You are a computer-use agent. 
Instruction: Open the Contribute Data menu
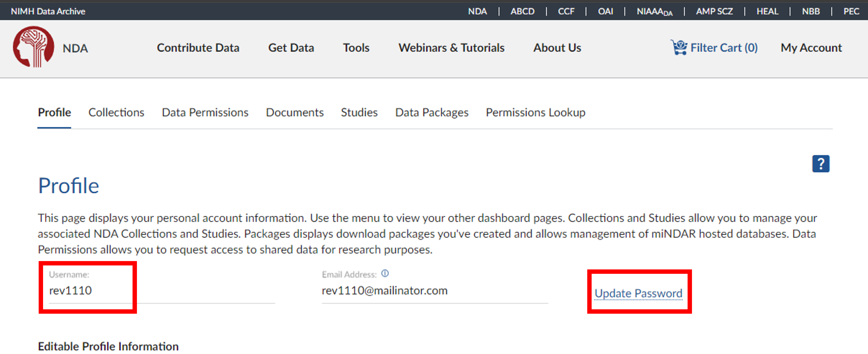coord(198,48)
